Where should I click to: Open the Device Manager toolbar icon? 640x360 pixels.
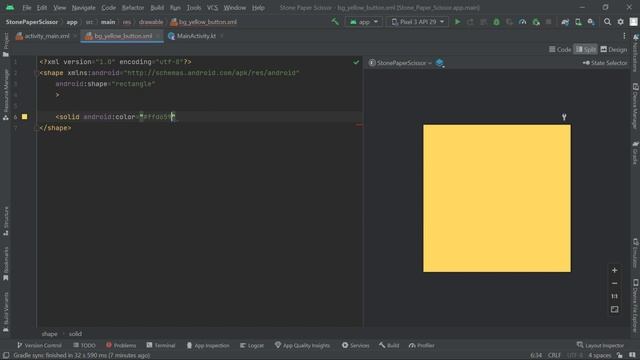578,22
